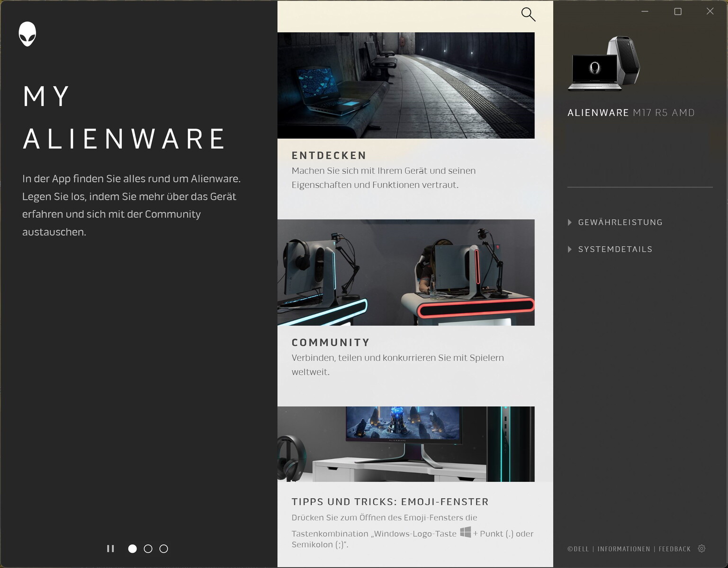Expand the GEWÄHRLEISTUNG section

(x=620, y=222)
